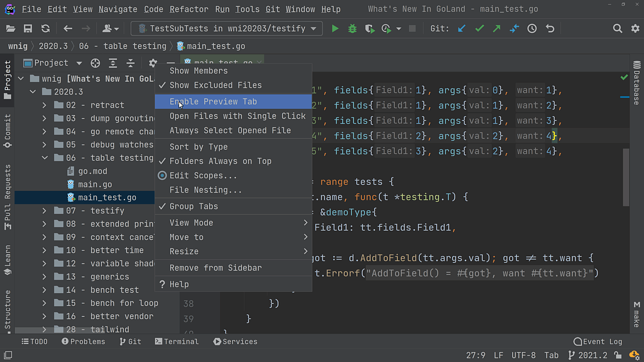Run the TestSubTests configuration
The width and height of the screenshot is (644, 362).
coord(335,28)
